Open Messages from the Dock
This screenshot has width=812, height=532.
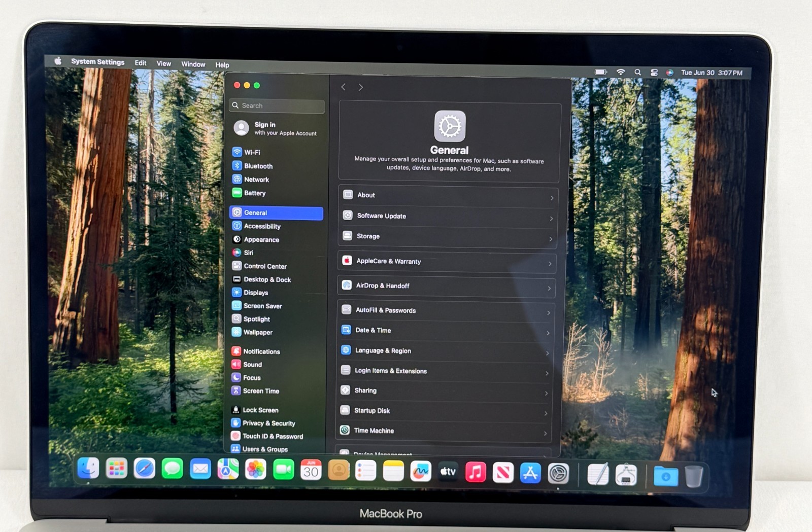[x=173, y=469]
